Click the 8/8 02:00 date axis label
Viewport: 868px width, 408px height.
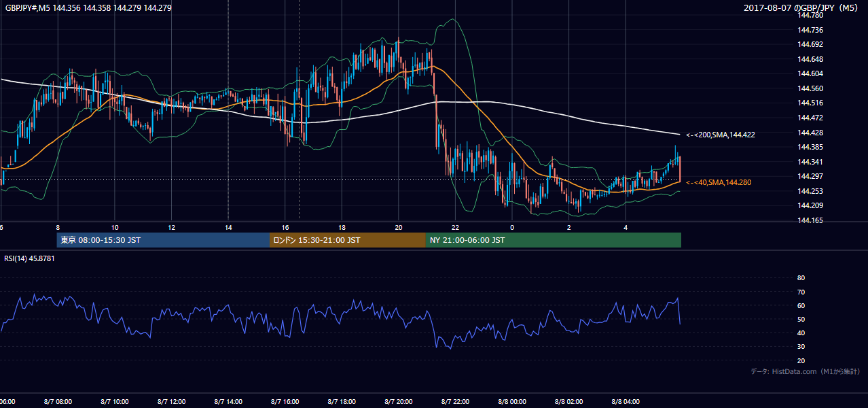pyautogui.click(x=569, y=401)
